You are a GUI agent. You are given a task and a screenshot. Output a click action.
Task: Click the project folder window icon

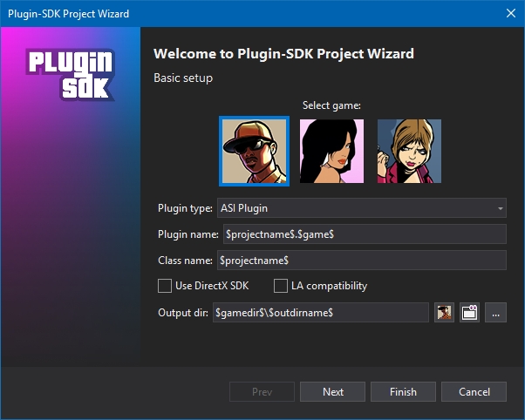(x=470, y=313)
